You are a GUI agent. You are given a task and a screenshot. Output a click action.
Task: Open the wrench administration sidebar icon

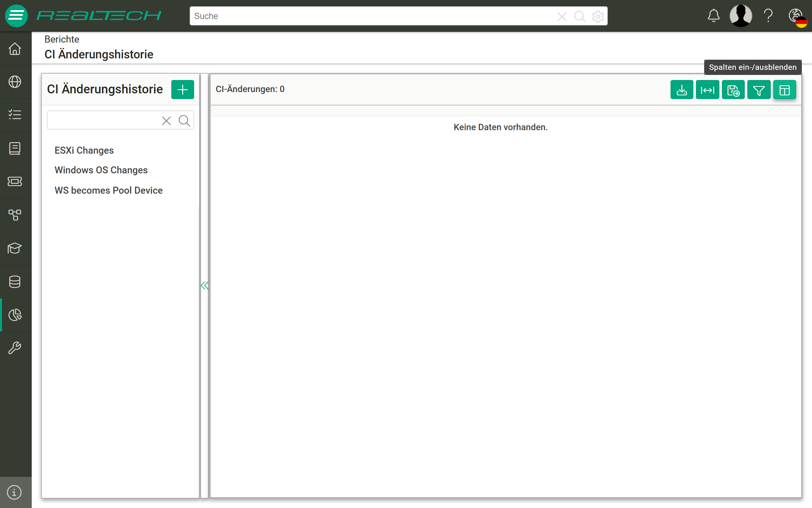(15, 348)
